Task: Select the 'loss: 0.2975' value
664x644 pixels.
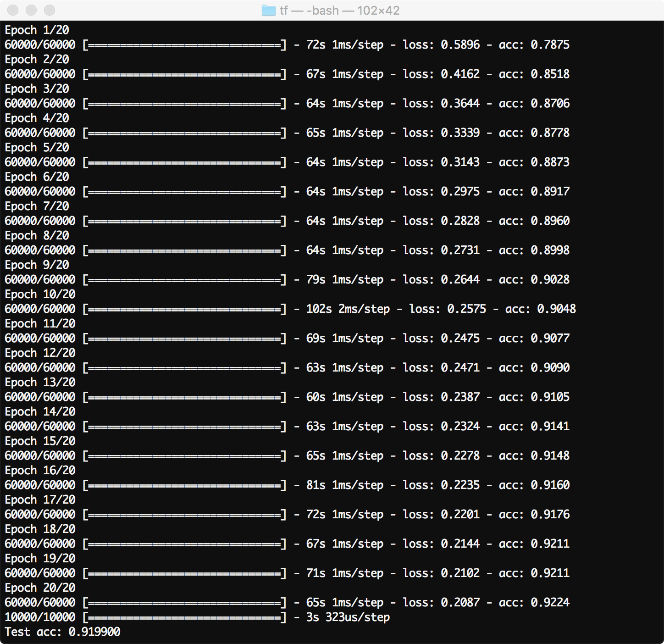Action: (441, 192)
